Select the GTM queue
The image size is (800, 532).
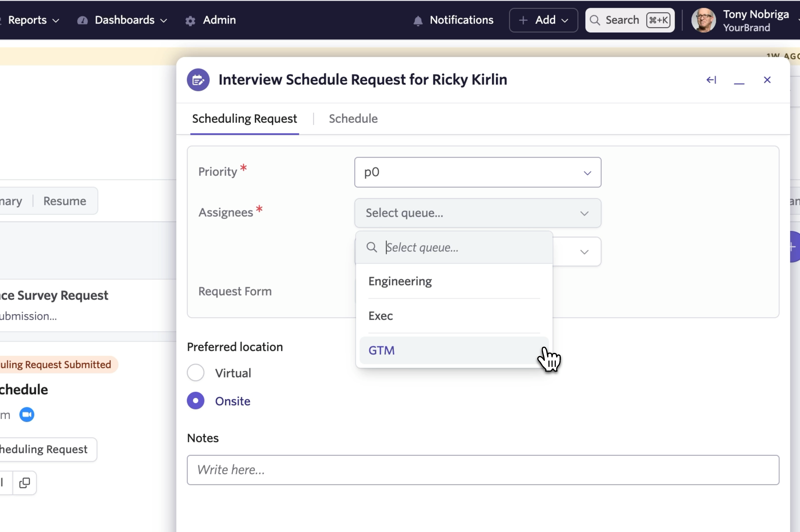point(454,351)
